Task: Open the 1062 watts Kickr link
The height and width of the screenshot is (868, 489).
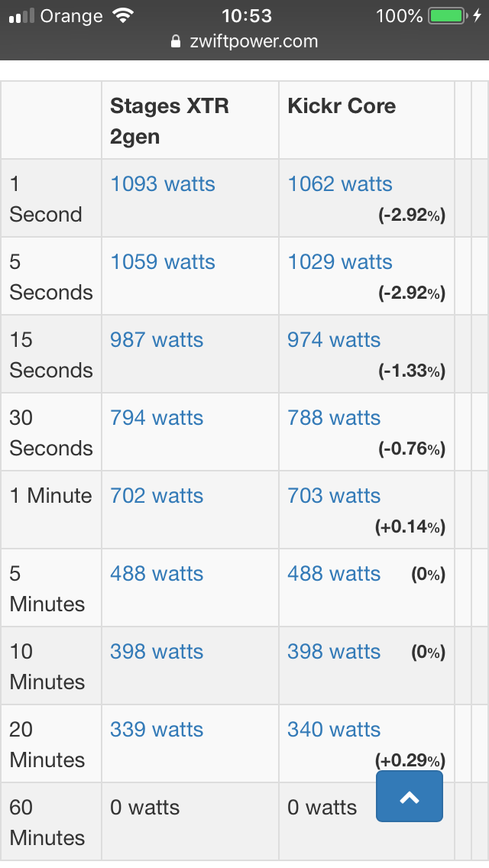Action: [x=340, y=184]
